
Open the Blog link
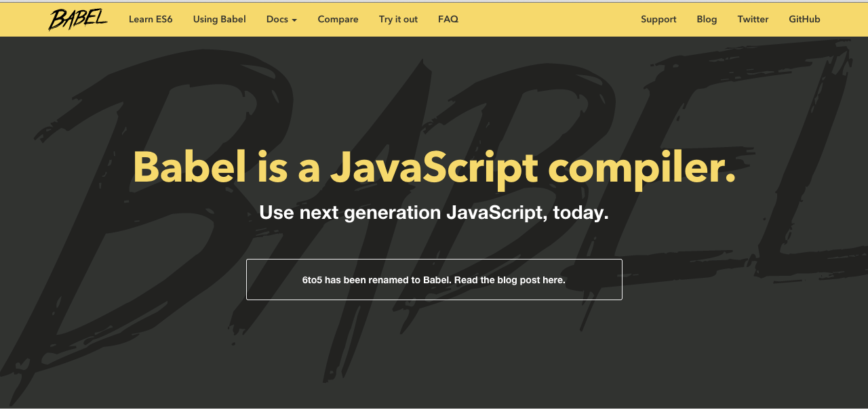(x=707, y=19)
